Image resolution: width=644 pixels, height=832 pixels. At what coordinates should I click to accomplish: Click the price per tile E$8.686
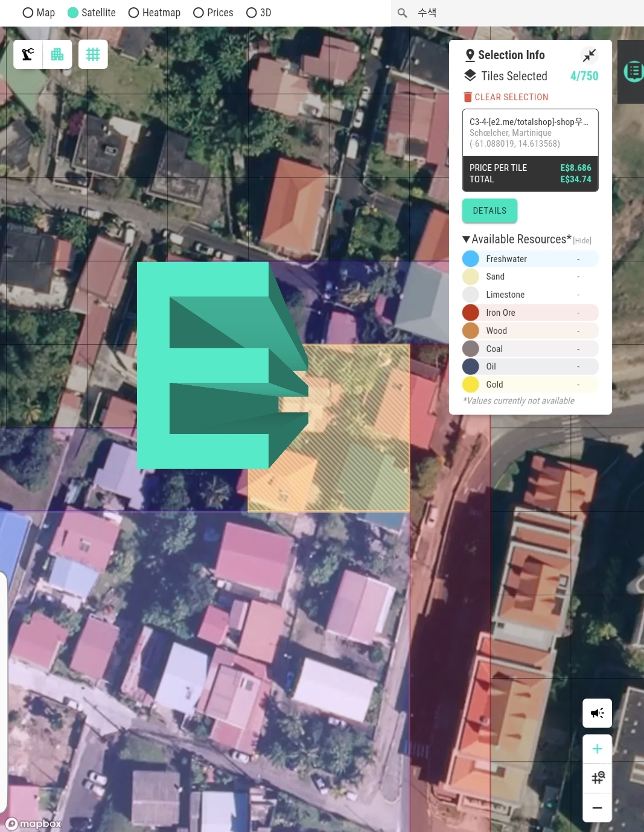coord(576,168)
